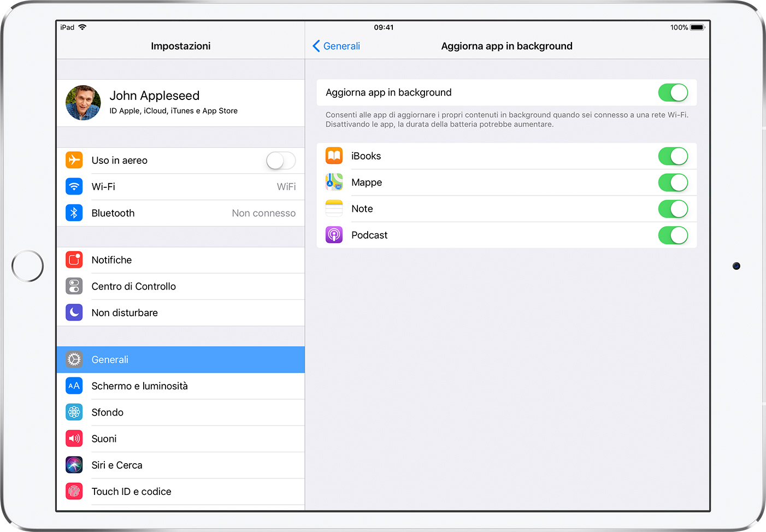Tap the iBooks row label
The image size is (766, 532).
[366, 156]
